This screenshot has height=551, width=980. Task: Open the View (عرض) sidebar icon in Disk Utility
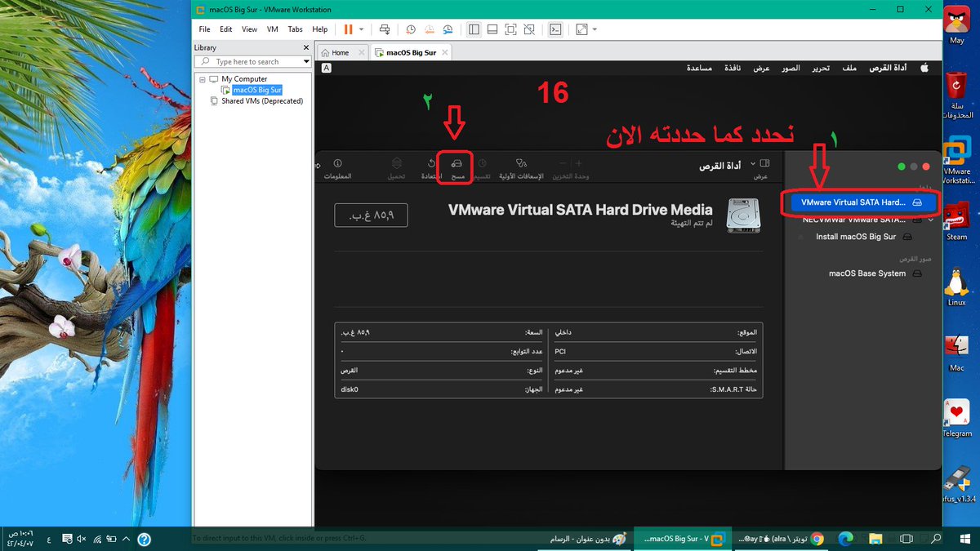tap(765, 163)
